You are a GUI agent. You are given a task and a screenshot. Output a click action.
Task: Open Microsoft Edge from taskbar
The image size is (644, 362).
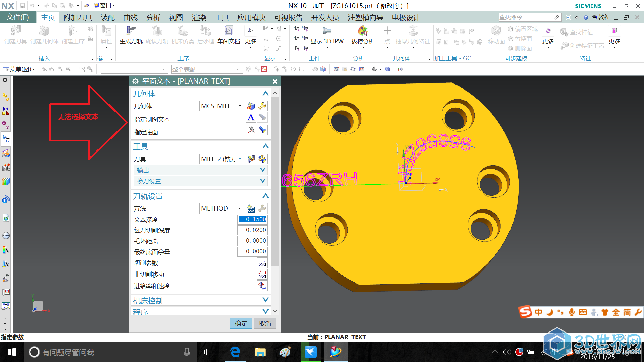(x=235, y=352)
